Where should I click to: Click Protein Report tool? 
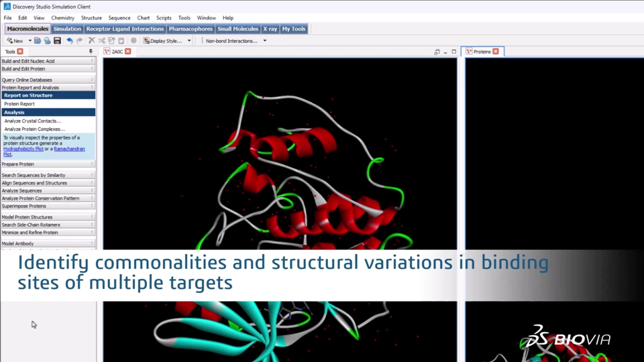[x=19, y=104]
